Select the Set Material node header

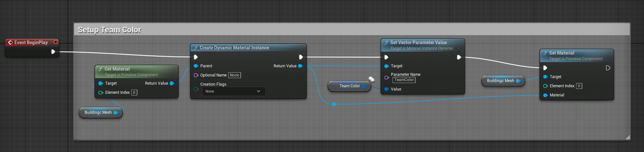tap(577, 56)
